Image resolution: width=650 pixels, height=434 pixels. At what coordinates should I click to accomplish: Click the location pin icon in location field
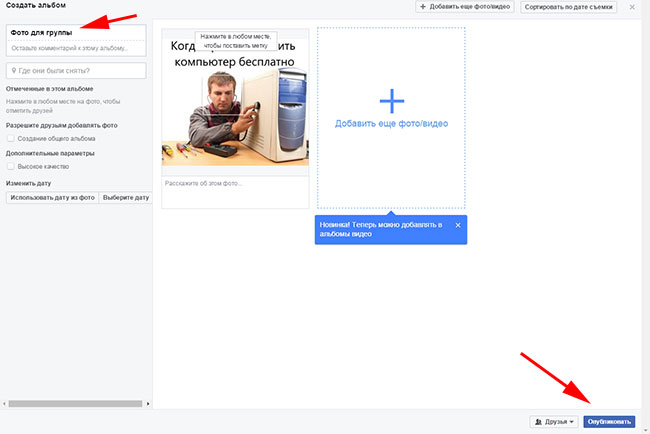click(11, 71)
